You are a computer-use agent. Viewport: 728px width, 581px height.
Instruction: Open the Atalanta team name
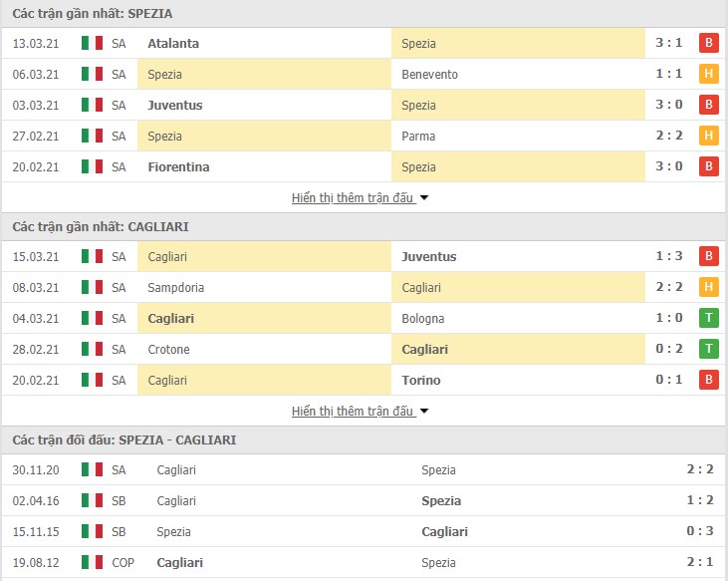pyautogui.click(x=173, y=43)
